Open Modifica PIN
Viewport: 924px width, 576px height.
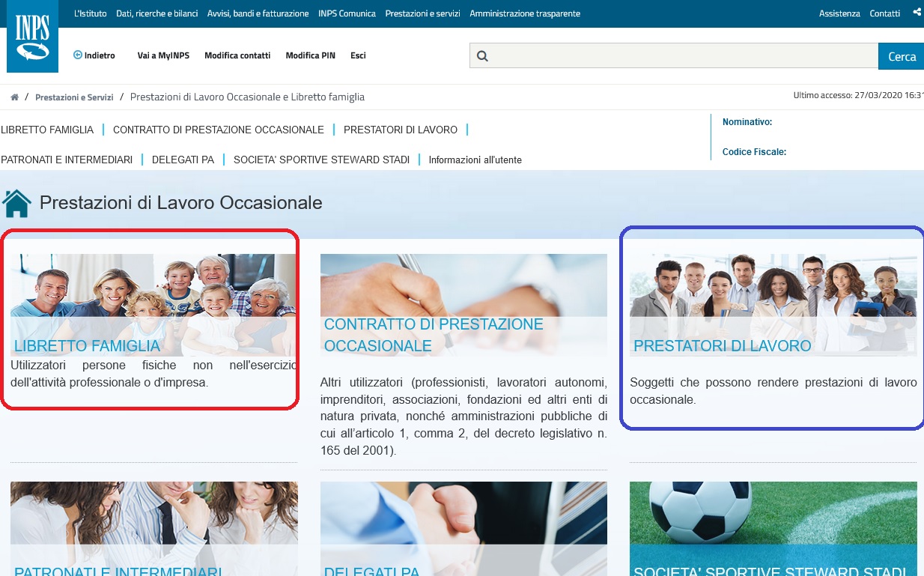point(310,55)
